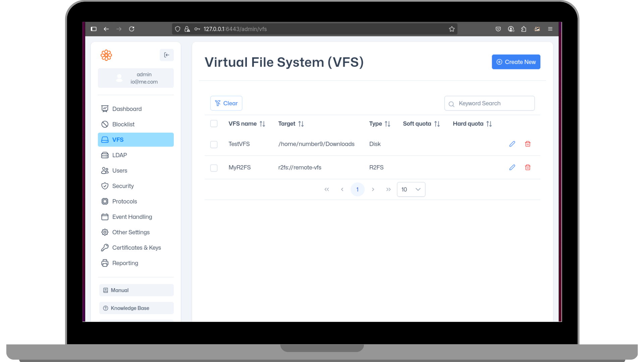Delete the MyR2FS entry with trash icon
The width and height of the screenshot is (644, 362).
pyautogui.click(x=528, y=167)
